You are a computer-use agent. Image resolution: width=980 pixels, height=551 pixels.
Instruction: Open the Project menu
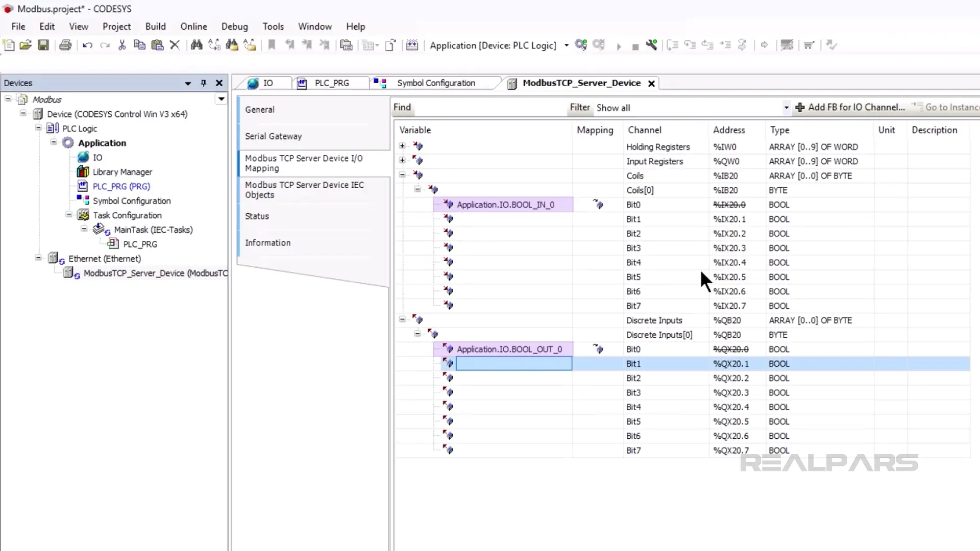(x=116, y=27)
